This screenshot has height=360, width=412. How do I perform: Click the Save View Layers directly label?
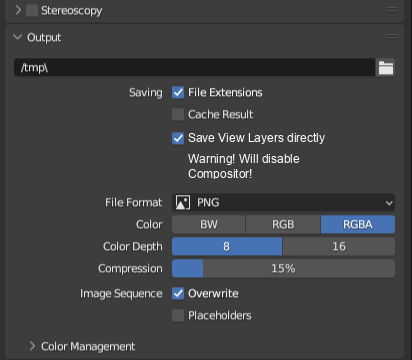coord(256,138)
